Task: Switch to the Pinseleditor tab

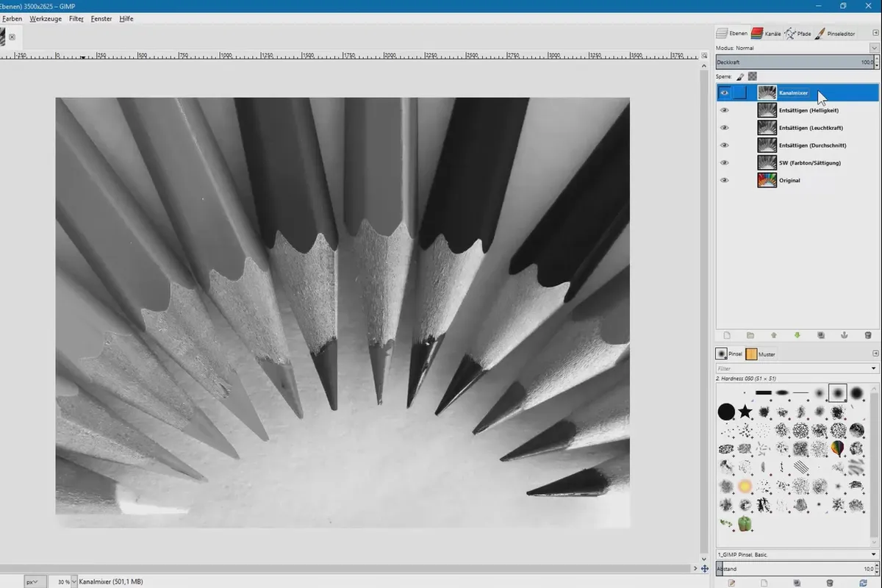Action: pyautogui.click(x=835, y=34)
